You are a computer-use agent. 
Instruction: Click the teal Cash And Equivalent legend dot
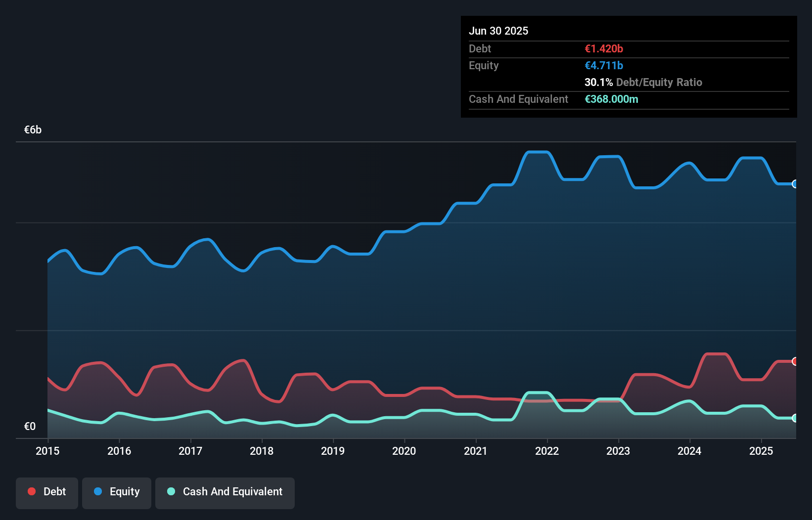(171, 492)
